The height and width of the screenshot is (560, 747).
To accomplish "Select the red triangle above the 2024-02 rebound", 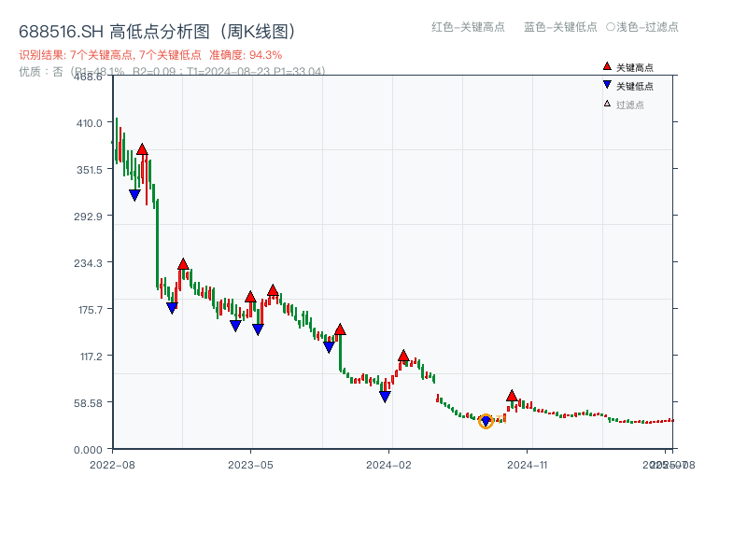I will (403, 355).
